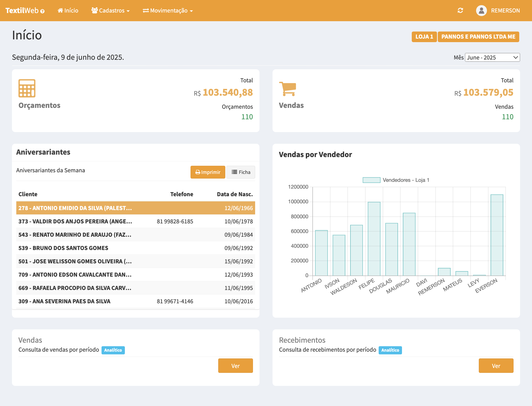Click the EVERSON bar in sales chart
This screenshot has width=532, height=406.
coord(497,235)
